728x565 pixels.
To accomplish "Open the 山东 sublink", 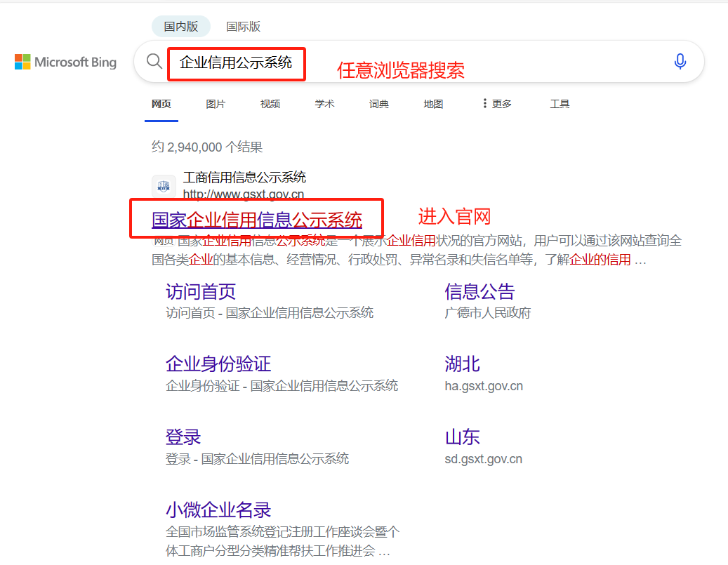I will [x=462, y=437].
